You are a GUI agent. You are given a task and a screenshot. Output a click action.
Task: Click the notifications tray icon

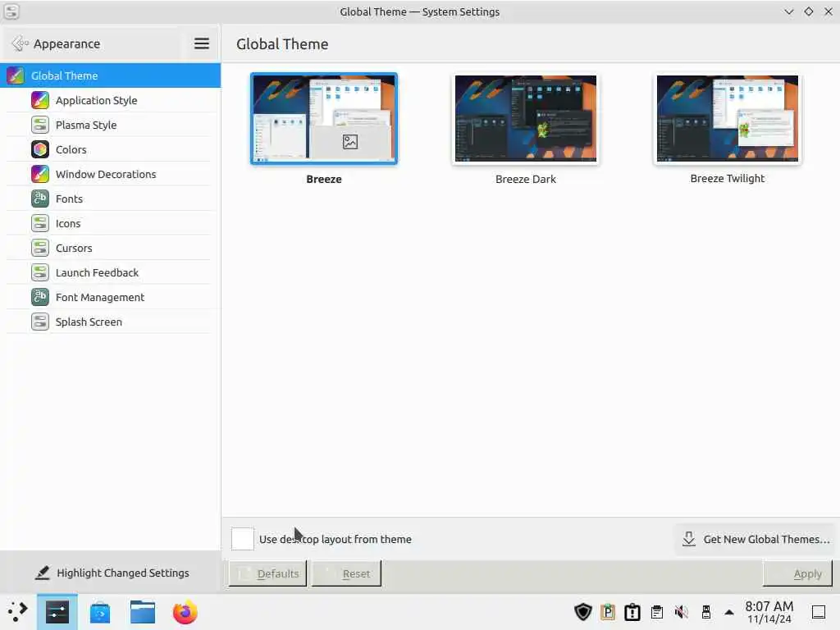(632, 612)
